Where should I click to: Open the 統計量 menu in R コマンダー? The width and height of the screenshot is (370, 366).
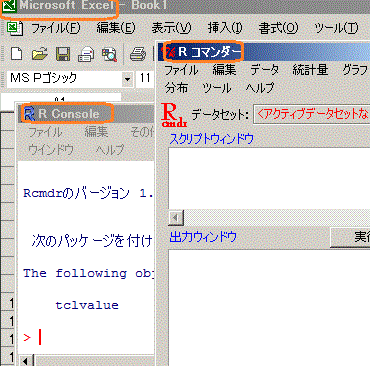tap(310, 70)
